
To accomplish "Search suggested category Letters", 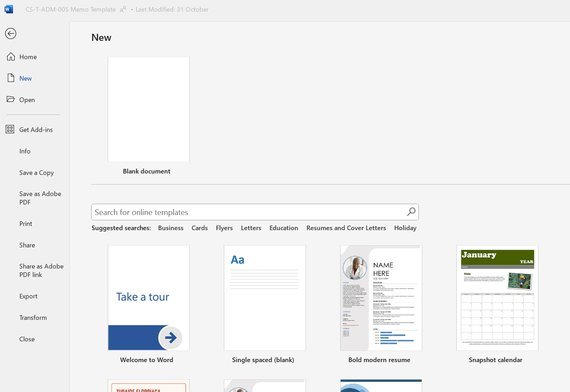I will coord(251,228).
